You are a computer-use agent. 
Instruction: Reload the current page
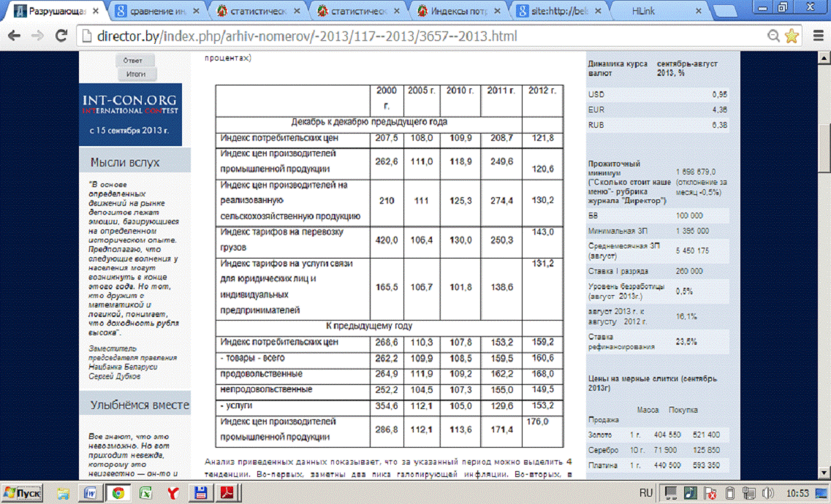point(61,36)
